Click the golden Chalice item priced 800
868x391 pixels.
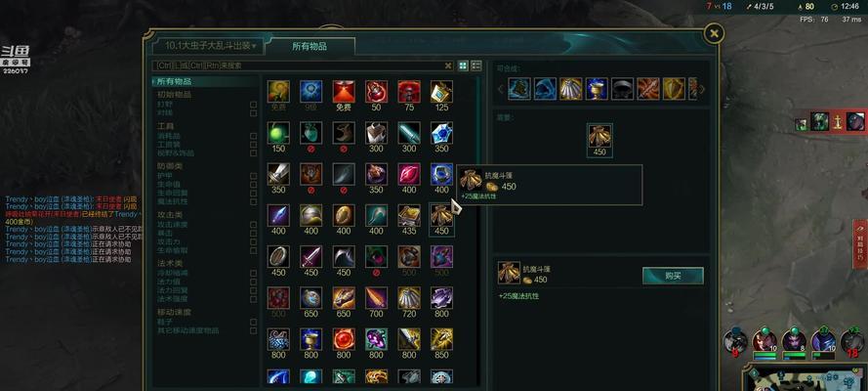(x=311, y=339)
